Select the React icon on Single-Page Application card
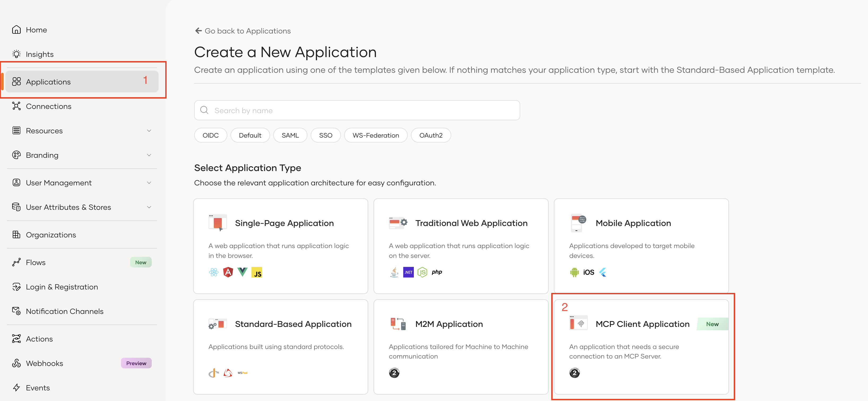The width and height of the screenshot is (868, 401). [214, 272]
